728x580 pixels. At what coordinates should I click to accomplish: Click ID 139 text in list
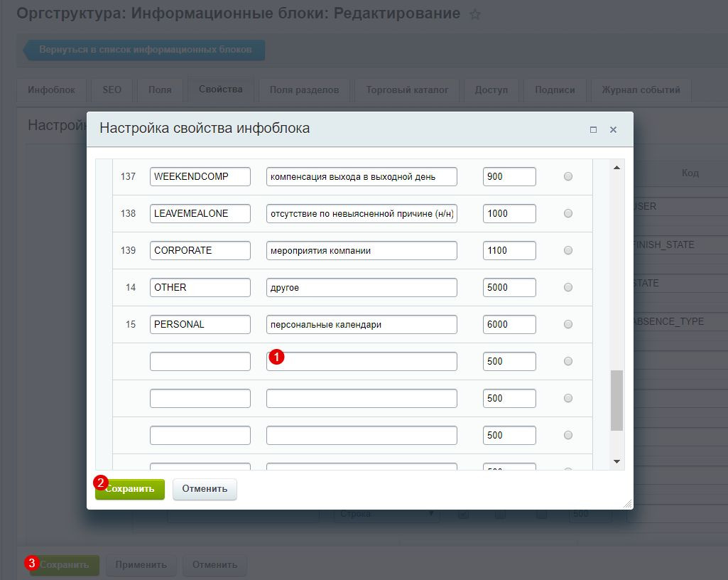coord(128,250)
